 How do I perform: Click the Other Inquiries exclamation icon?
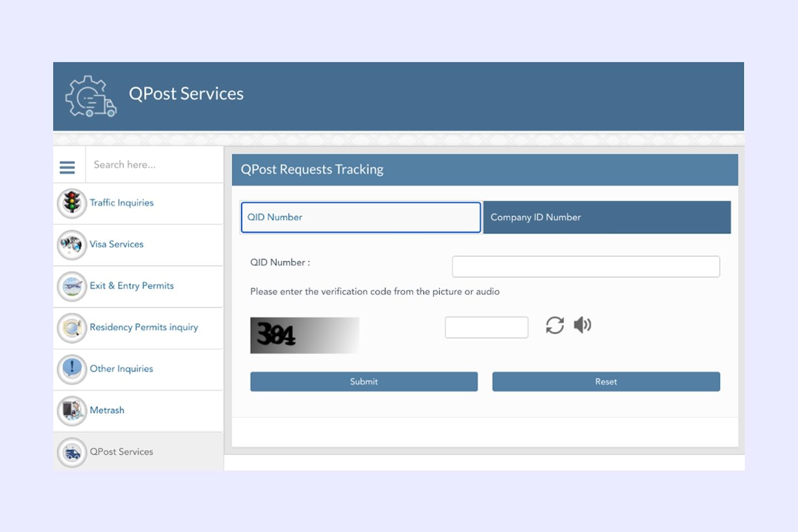pos(72,369)
